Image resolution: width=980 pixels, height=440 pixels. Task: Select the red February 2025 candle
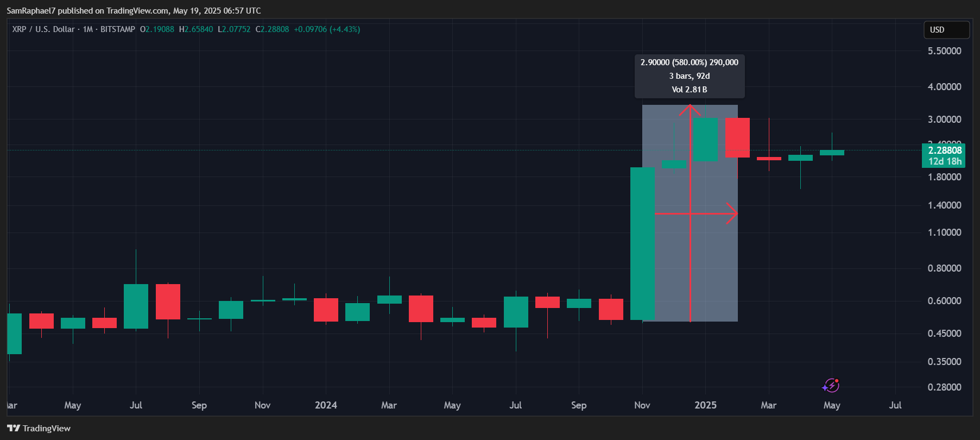coord(737,137)
